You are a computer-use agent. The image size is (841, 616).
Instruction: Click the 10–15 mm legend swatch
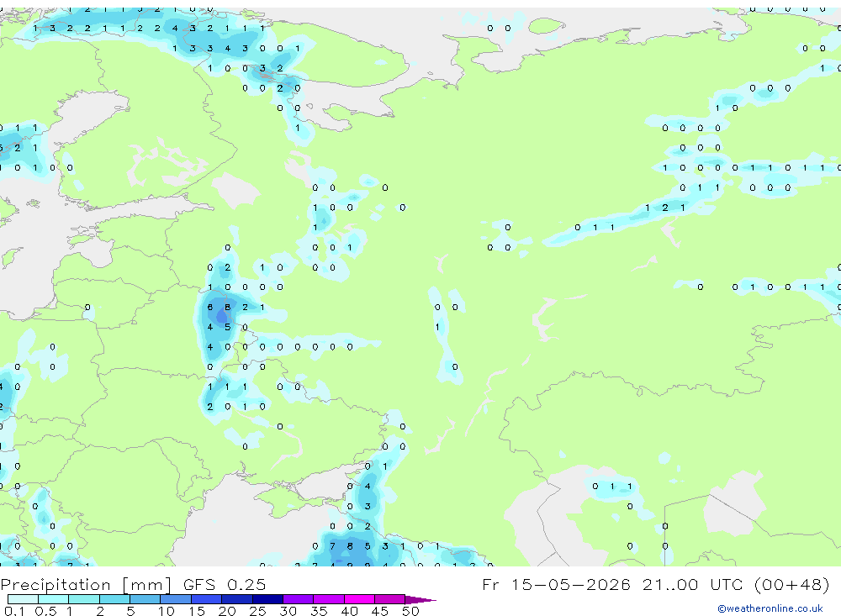[176, 599]
